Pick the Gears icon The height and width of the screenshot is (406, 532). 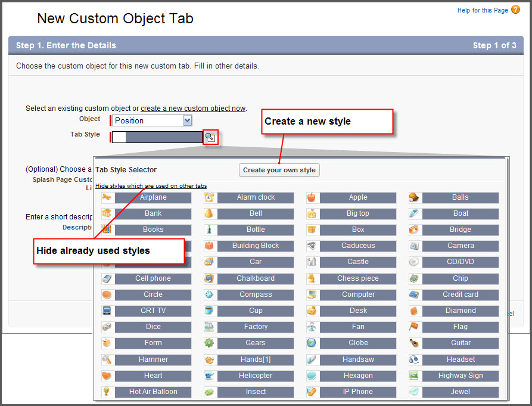point(209,343)
